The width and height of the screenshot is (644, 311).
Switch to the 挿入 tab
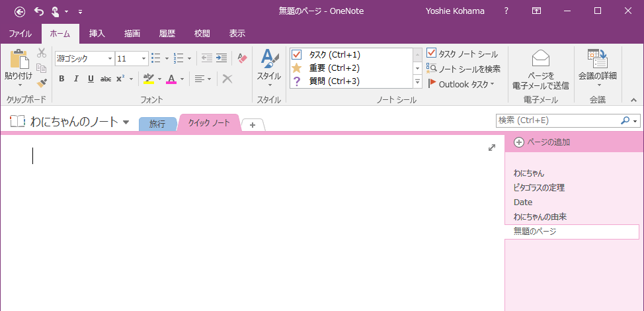[97, 34]
